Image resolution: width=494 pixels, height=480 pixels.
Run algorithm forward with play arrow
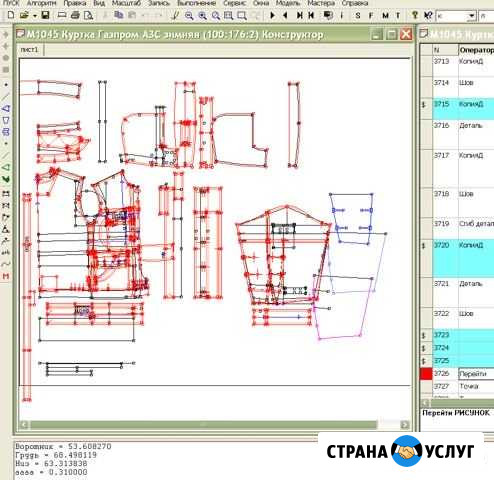coord(272,15)
